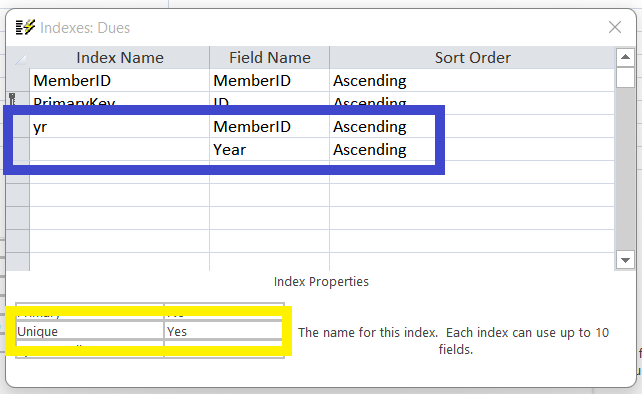Viewport: 642px width, 394px height.
Task: Click the first-row MemberID field name cell
Action: tap(269, 80)
